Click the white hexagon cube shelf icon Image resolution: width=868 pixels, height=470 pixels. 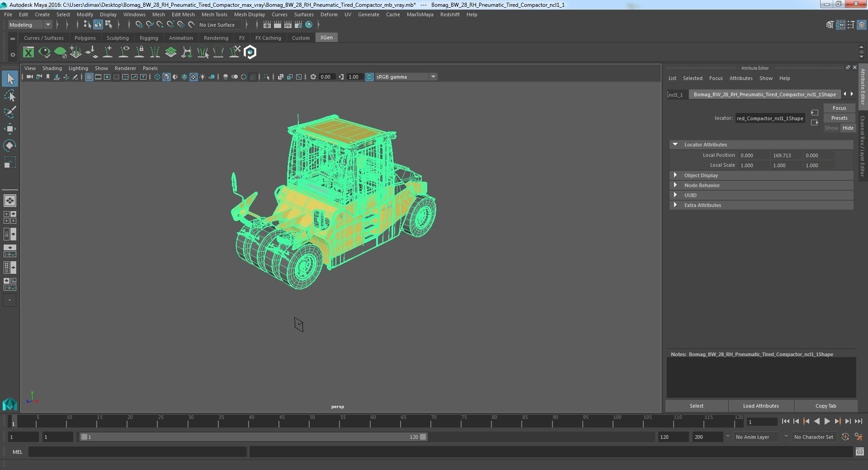pos(250,52)
